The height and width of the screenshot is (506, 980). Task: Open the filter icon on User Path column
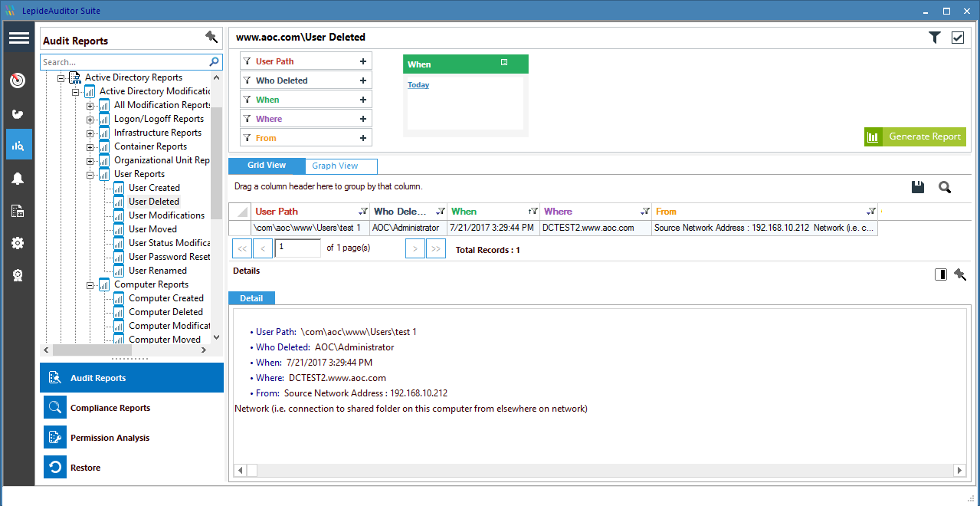click(362, 212)
